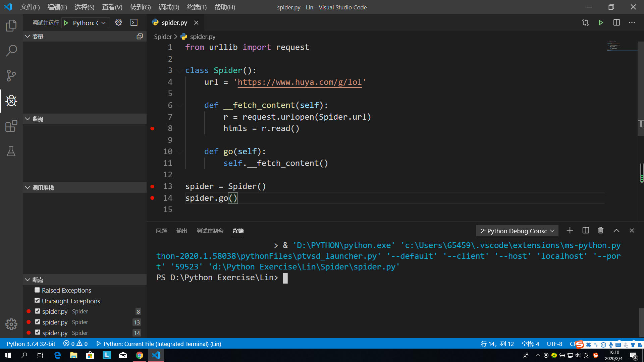Open launch.json via debug gear icon
Image resolution: width=644 pixels, height=362 pixels.
[118, 22]
